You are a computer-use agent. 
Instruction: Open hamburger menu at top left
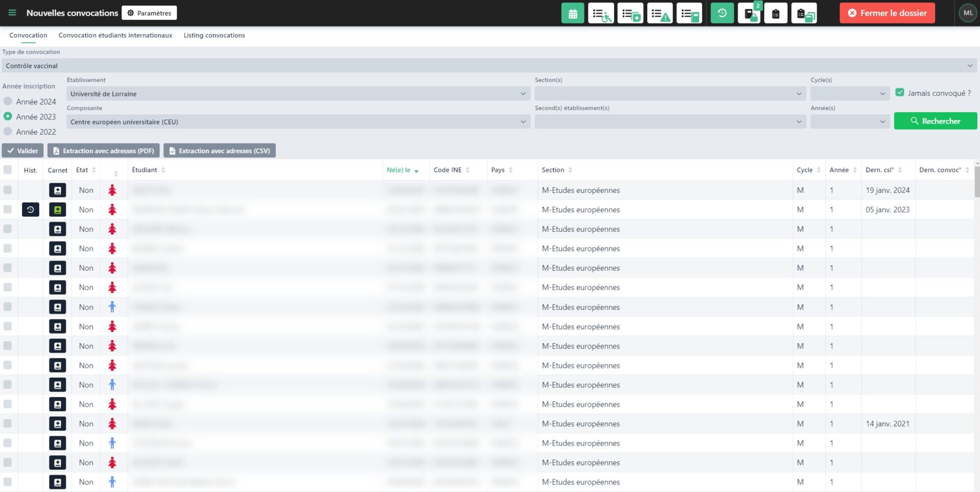point(12,13)
